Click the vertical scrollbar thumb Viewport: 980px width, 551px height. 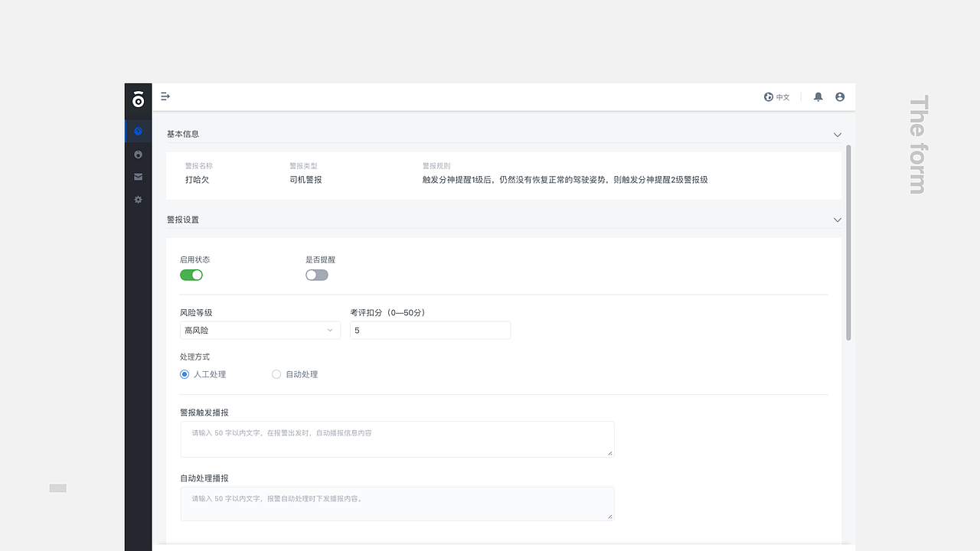(x=848, y=243)
